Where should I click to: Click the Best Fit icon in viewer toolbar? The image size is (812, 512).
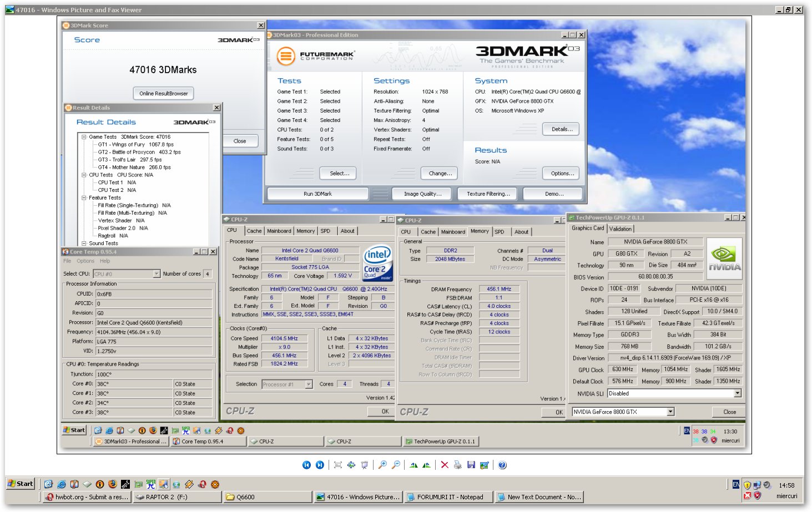tap(337, 465)
